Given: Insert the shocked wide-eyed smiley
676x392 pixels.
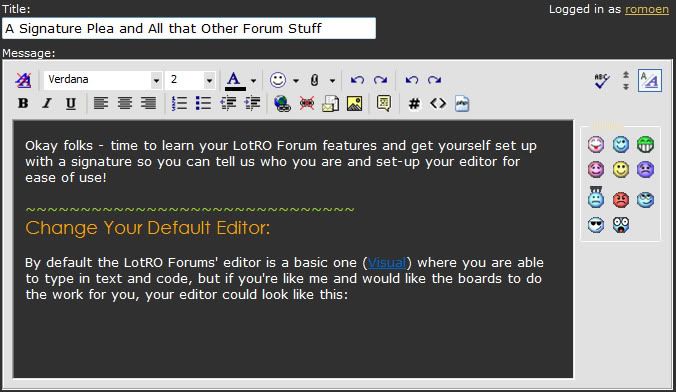Looking at the screenshot, I should (621, 225).
